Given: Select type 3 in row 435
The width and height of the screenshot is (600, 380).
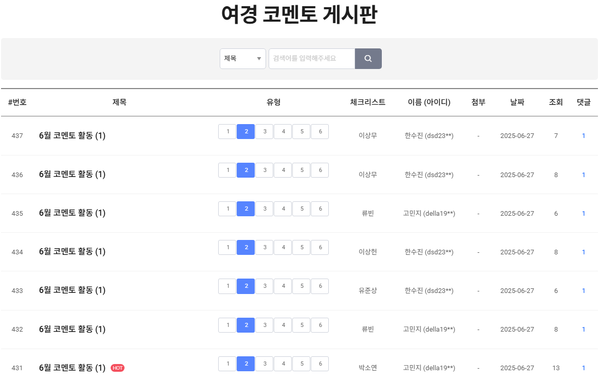Looking at the screenshot, I should pyautogui.click(x=264, y=209).
